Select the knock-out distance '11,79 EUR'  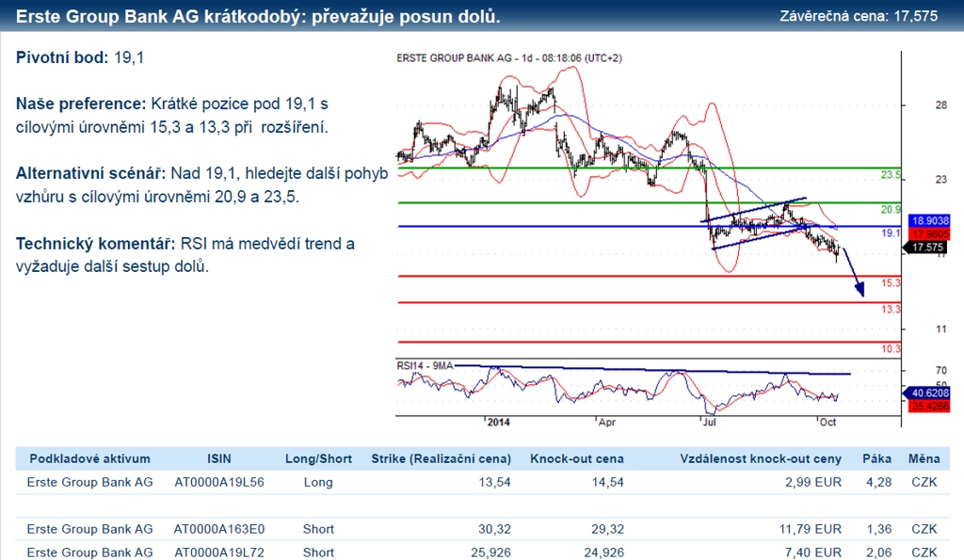click(x=810, y=529)
